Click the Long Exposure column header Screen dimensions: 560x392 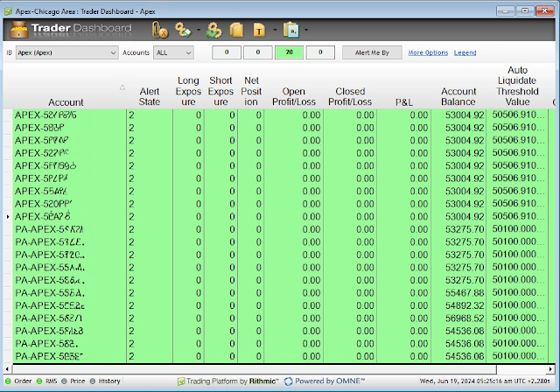pos(188,91)
